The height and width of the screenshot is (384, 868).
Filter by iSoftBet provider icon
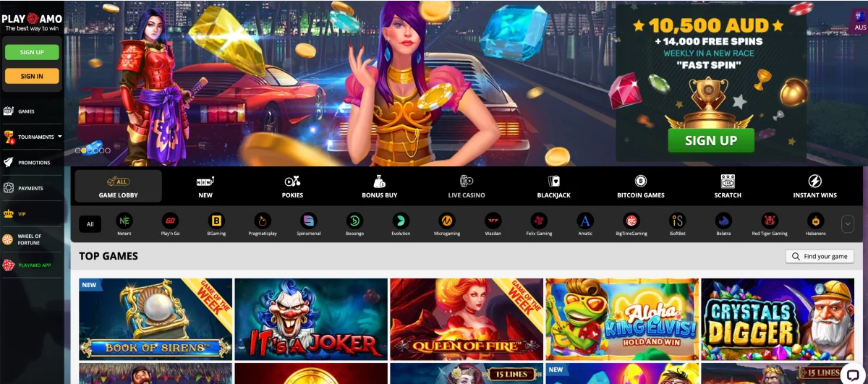click(x=678, y=221)
